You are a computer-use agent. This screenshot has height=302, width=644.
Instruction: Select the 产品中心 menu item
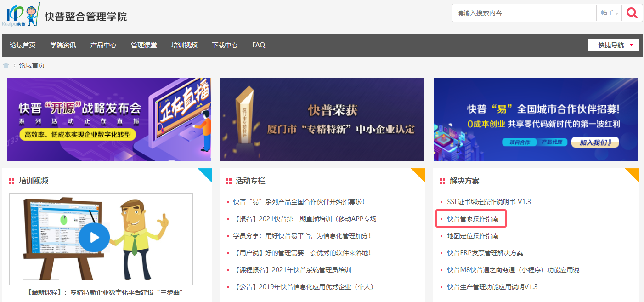click(x=103, y=45)
